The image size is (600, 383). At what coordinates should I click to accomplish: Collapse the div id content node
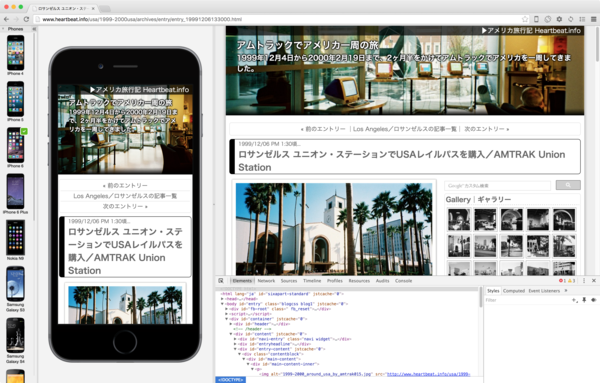(231, 334)
